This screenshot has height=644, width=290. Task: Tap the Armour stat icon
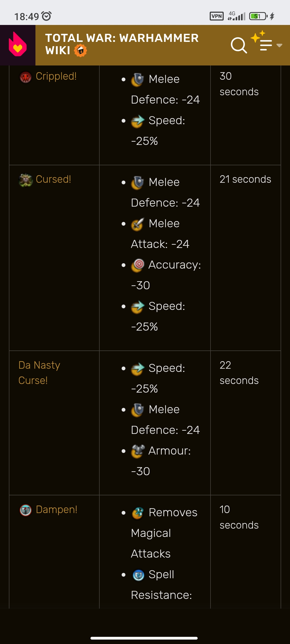[x=138, y=451]
